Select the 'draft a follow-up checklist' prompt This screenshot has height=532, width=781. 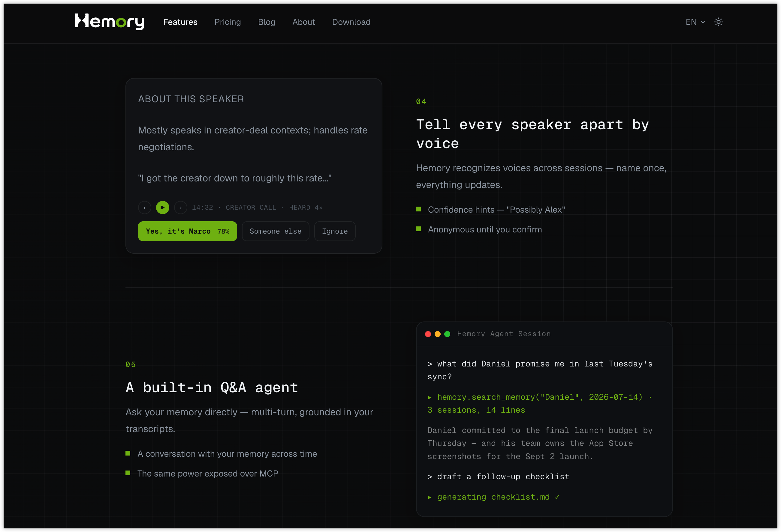(498, 477)
